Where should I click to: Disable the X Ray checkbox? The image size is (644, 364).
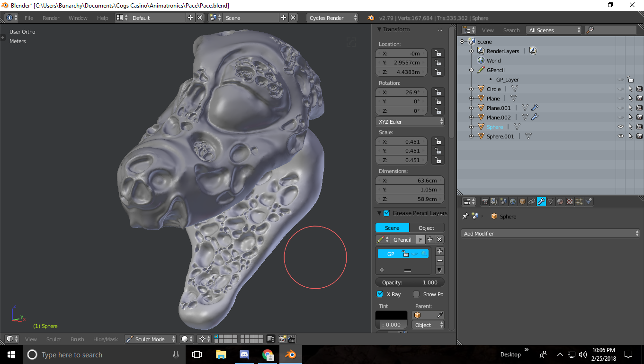(380, 294)
